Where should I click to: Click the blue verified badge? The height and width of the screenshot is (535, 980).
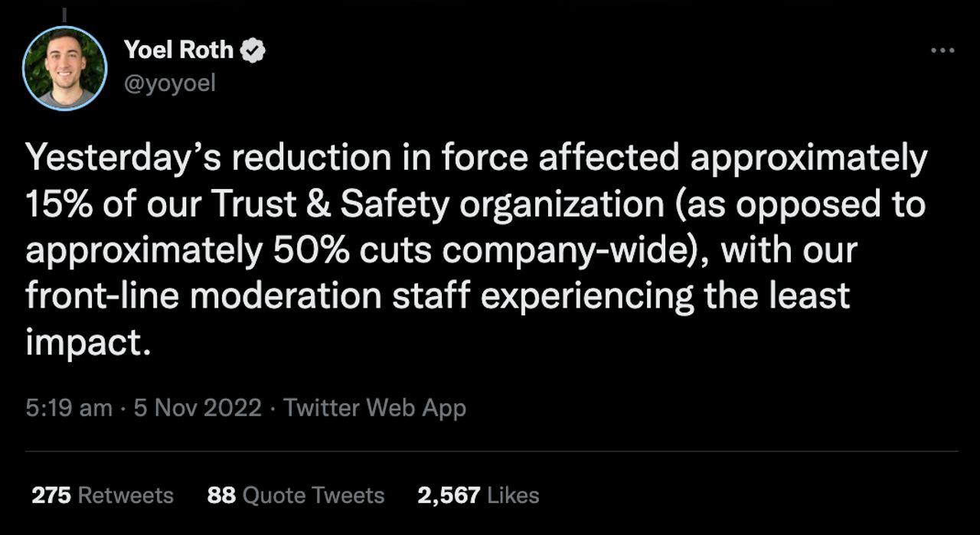253,51
